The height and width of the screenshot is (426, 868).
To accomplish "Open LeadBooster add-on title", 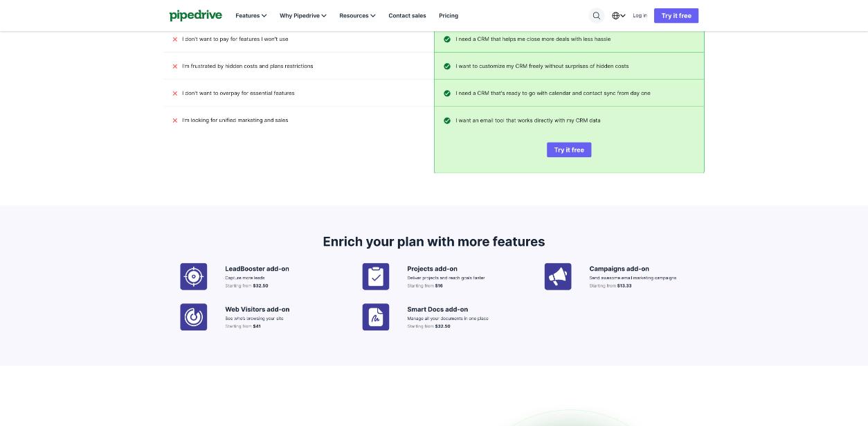I will [257, 269].
